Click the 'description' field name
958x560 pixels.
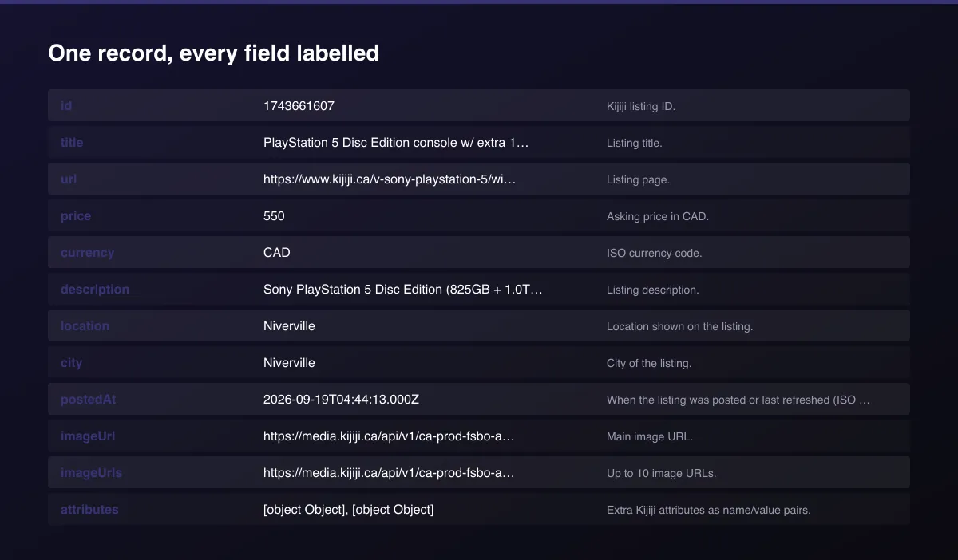tap(95, 289)
